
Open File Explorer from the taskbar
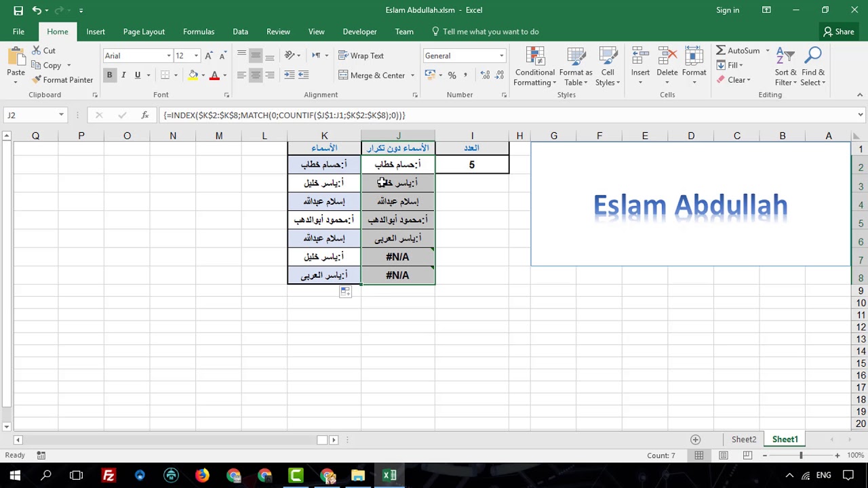358,476
